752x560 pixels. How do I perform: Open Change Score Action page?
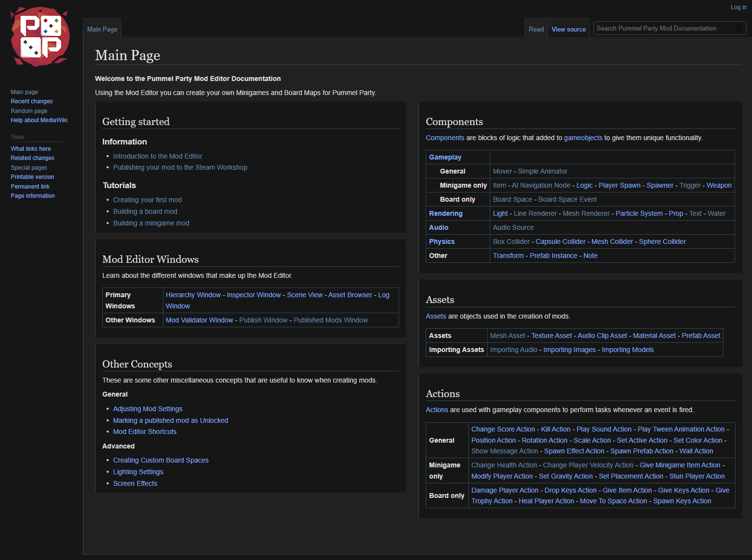pos(503,429)
